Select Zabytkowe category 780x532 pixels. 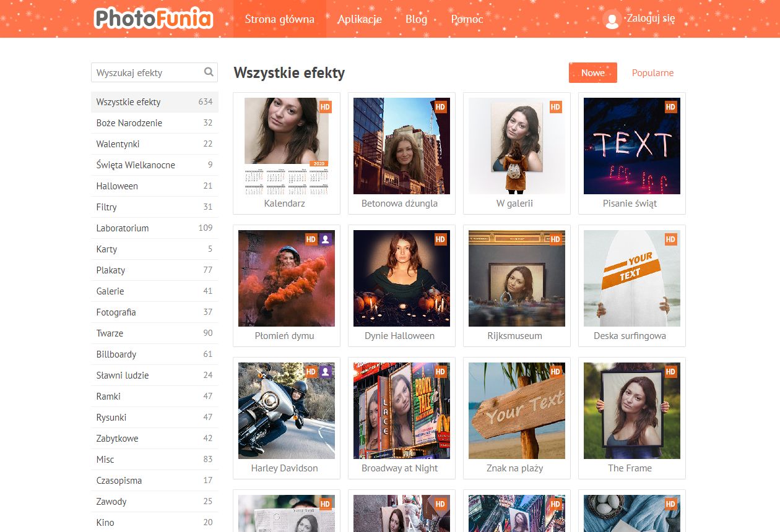click(154, 439)
